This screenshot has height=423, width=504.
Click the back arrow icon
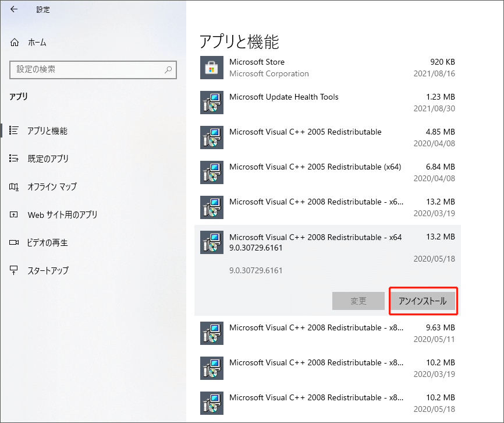click(x=14, y=9)
